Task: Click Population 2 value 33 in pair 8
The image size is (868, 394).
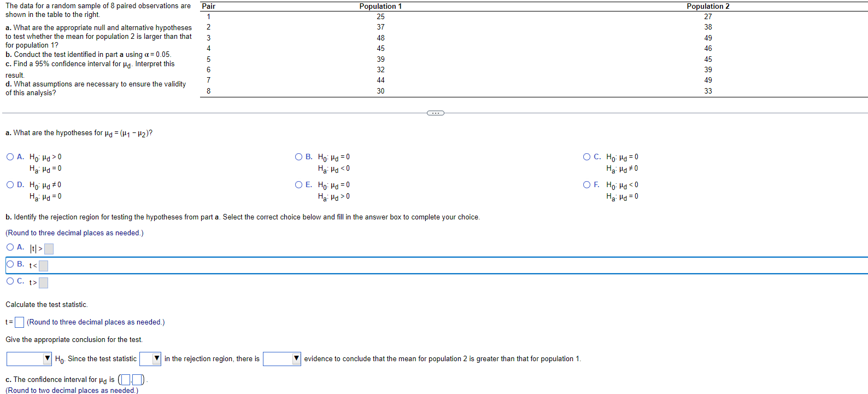Action: tap(708, 91)
